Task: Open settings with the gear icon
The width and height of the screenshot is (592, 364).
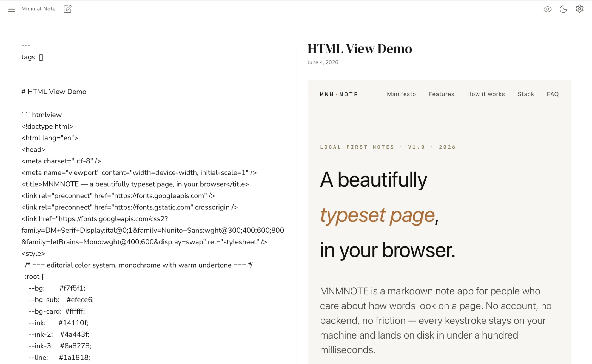Action: [x=579, y=9]
